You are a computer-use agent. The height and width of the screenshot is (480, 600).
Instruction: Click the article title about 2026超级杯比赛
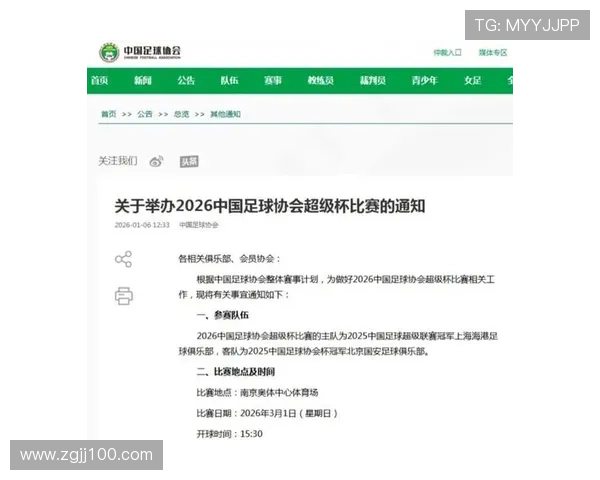click(x=270, y=206)
